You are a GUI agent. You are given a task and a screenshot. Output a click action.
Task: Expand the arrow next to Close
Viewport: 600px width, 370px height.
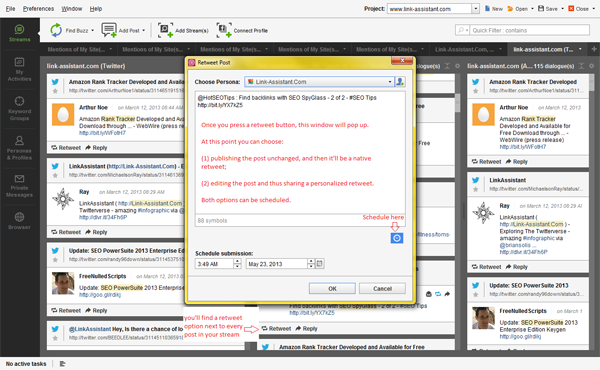[x=593, y=8]
